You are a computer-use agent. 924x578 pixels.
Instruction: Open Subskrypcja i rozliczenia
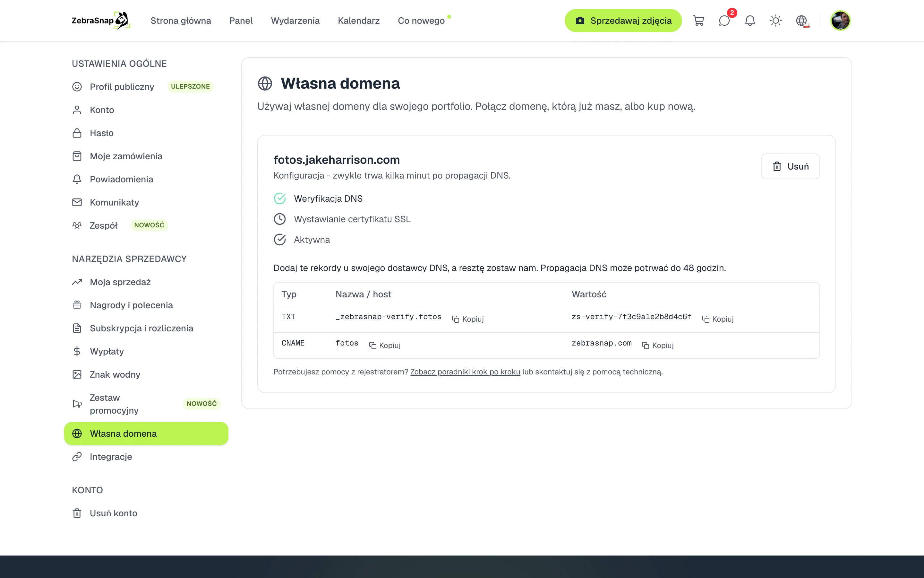pos(146,328)
